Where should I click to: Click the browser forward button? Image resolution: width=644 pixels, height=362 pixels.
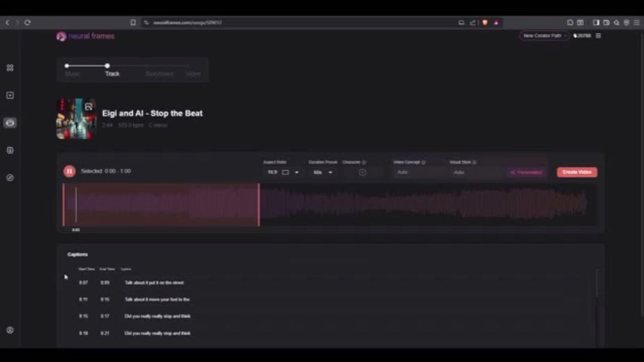pyautogui.click(x=17, y=22)
